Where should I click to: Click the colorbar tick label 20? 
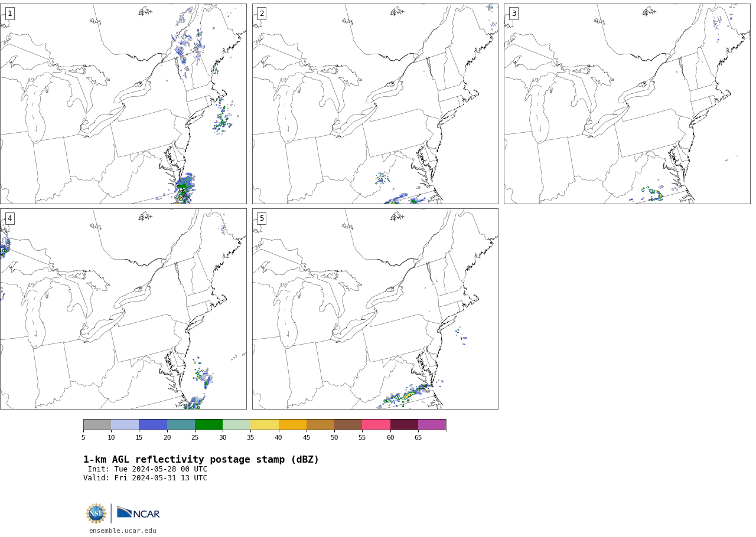(167, 437)
